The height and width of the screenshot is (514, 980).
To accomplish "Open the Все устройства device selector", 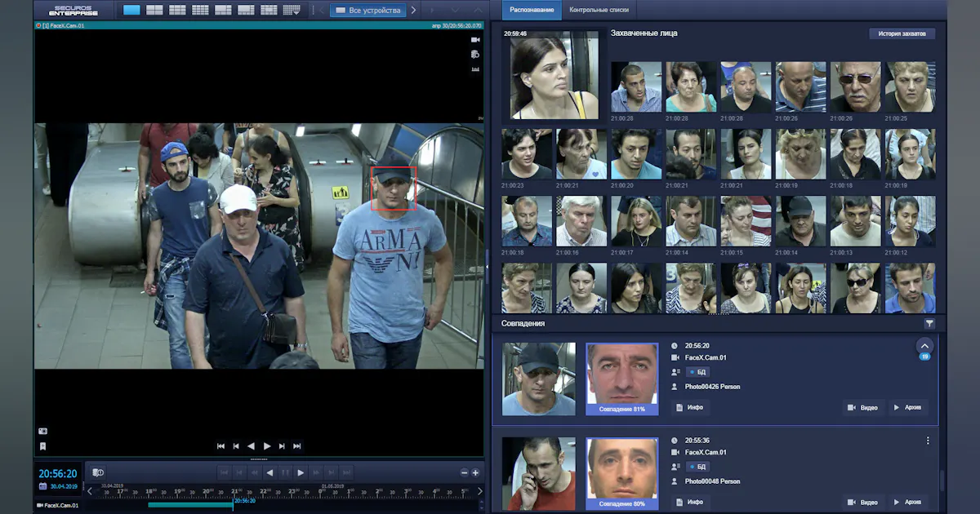I will (x=368, y=10).
